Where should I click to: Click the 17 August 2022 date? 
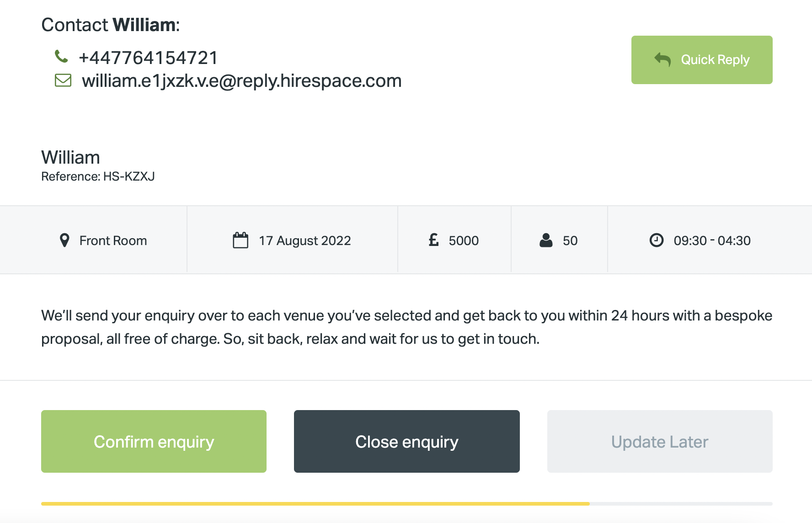point(305,240)
